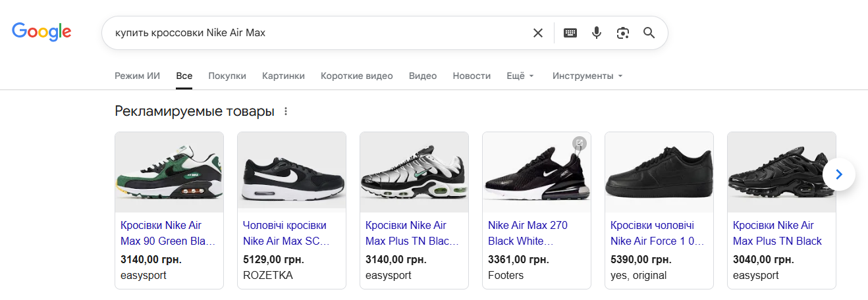The width and height of the screenshot is (868, 300).
Task: Expand the Инструменты dropdown
Action: (587, 76)
